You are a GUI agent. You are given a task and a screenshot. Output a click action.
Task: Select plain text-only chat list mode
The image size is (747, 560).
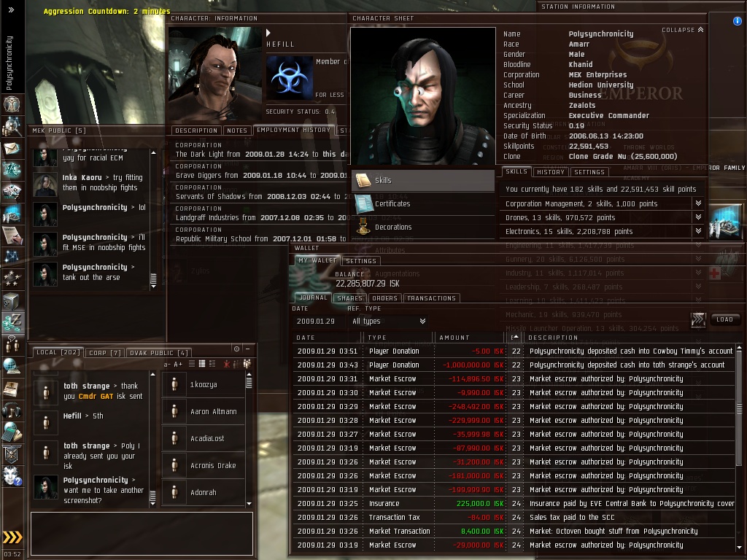(x=192, y=364)
